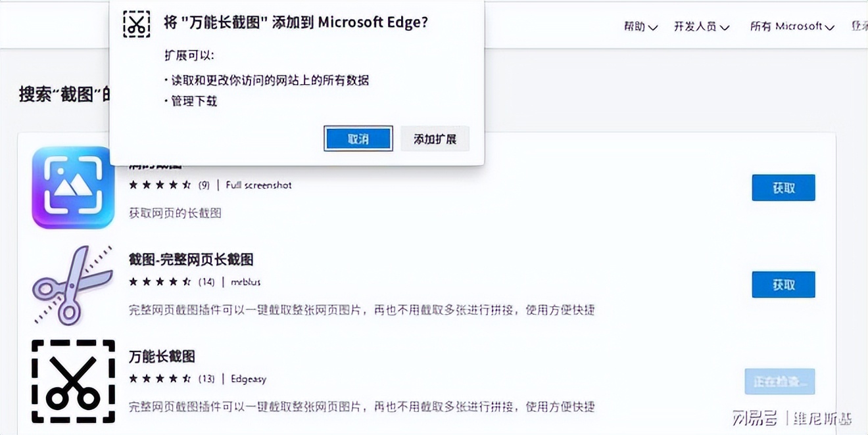868x435 pixels.
Task: Click the black scissors icon of 万能长截图
Action: tap(72, 381)
